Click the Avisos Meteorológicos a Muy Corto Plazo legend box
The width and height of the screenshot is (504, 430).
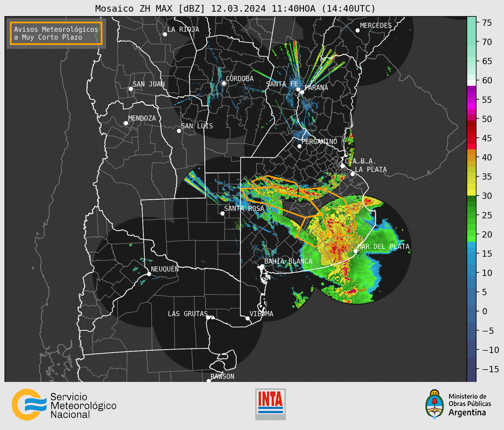(x=56, y=33)
